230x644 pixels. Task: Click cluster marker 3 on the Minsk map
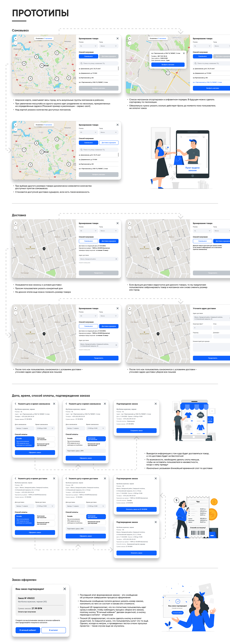[x=30, y=78]
